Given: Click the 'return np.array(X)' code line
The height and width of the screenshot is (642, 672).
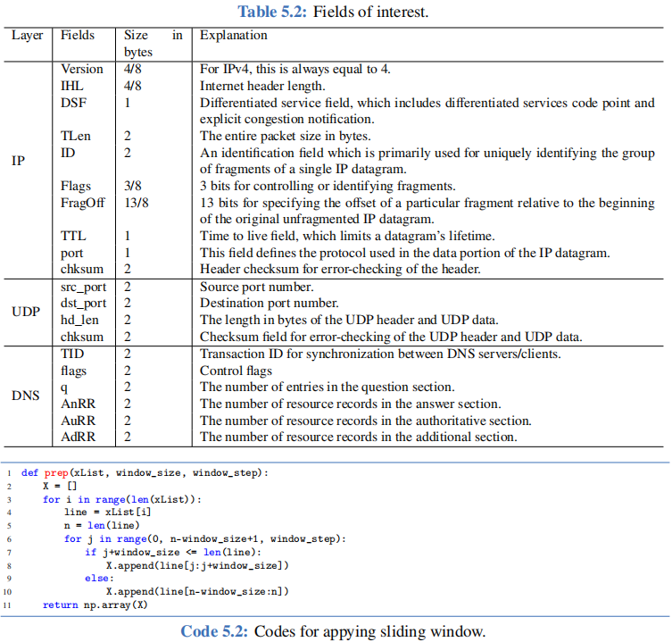Looking at the screenshot, I should [x=95, y=605].
